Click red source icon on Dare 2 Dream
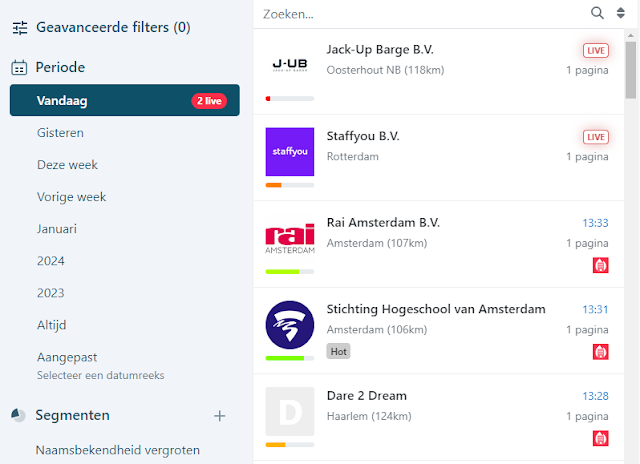This screenshot has height=464, width=640. (x=600, y=438)
